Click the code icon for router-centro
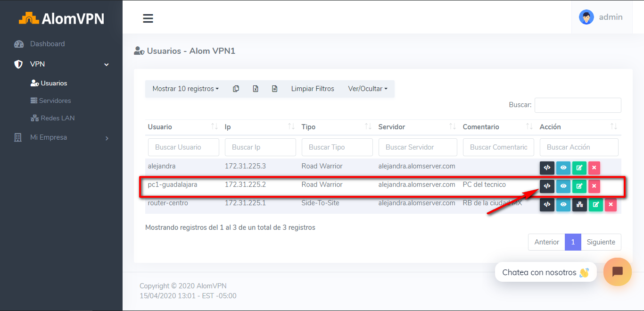Screen dimensions: 644x311 tap(547, 205)
